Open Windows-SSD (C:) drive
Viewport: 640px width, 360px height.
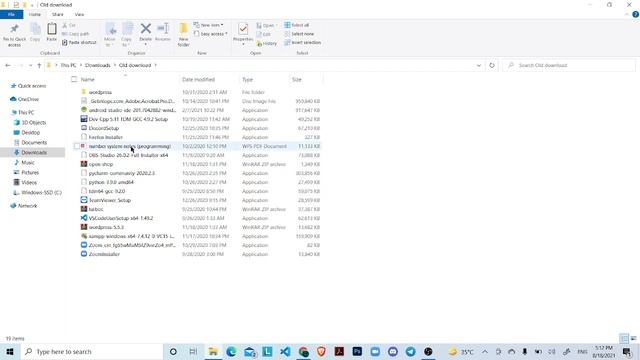point(38,193)
